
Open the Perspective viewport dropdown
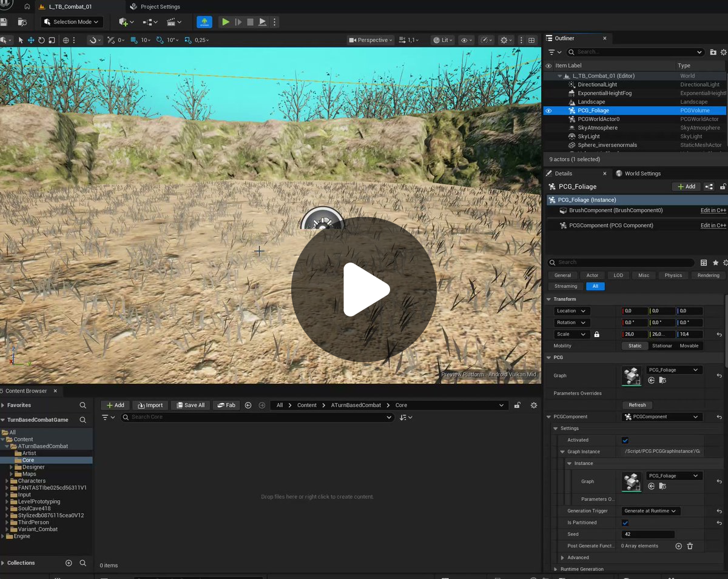pos(370,40)
